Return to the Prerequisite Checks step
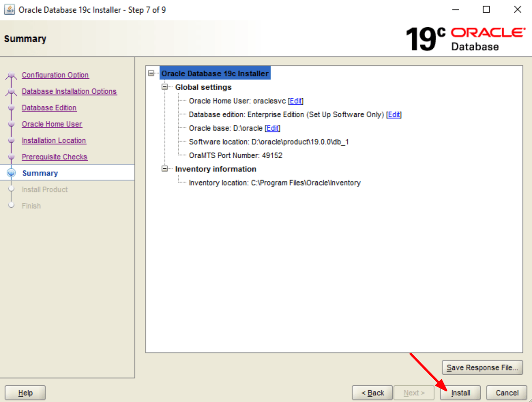Screen dimensions: 532x402 pos(55,157)
